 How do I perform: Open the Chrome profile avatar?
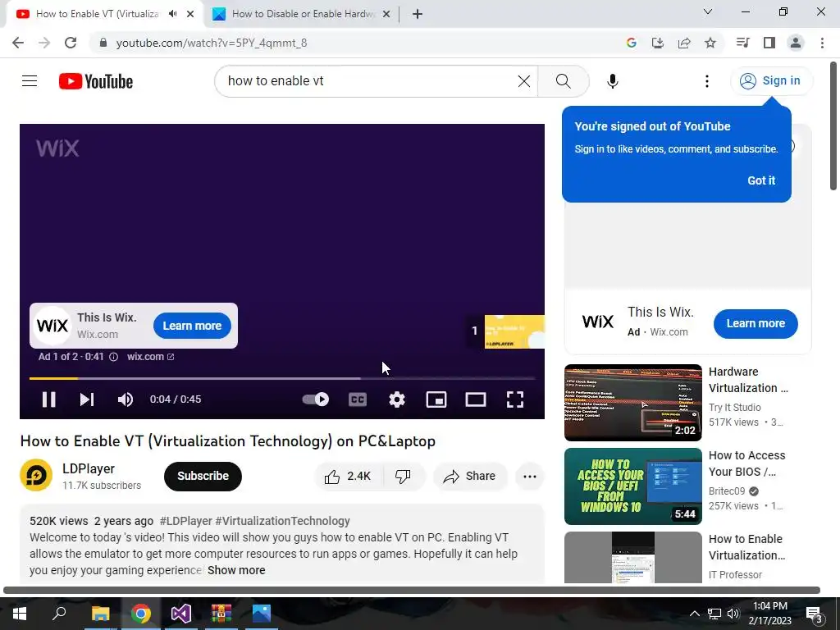(796, 43)
